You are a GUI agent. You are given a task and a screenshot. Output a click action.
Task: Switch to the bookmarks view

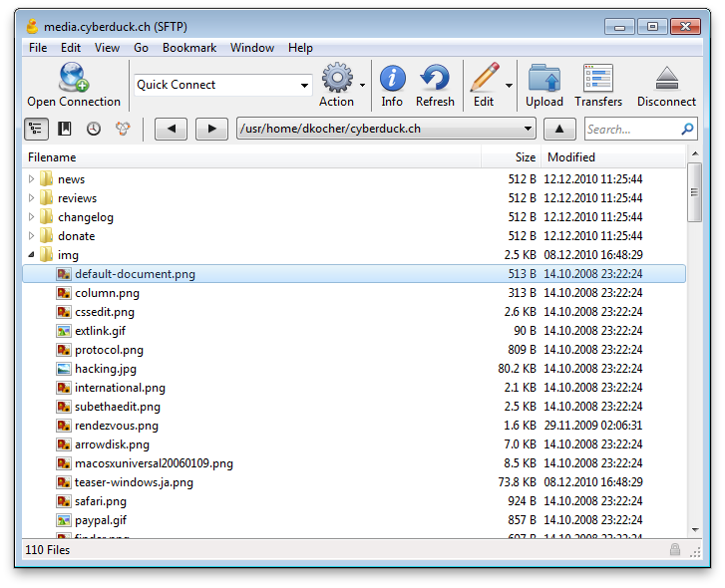point(64,129)
